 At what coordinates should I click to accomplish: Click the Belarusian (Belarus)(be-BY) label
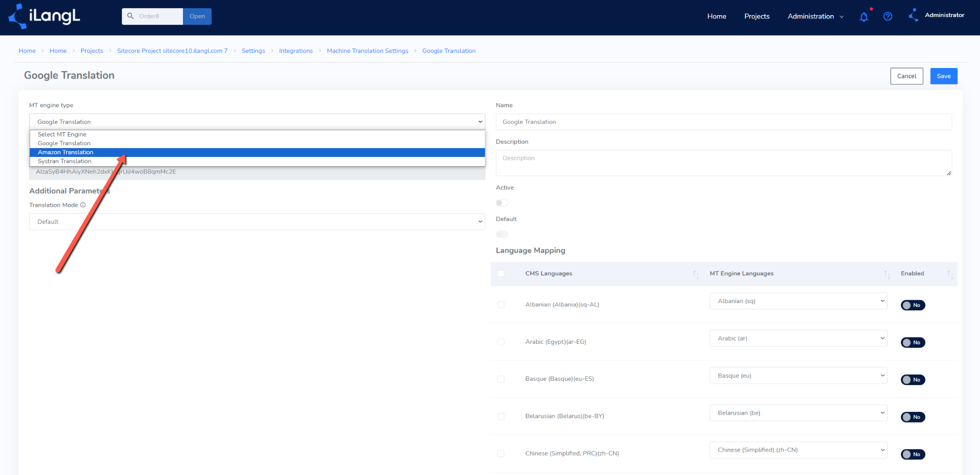pyautogui.click(x=565, y=417)
